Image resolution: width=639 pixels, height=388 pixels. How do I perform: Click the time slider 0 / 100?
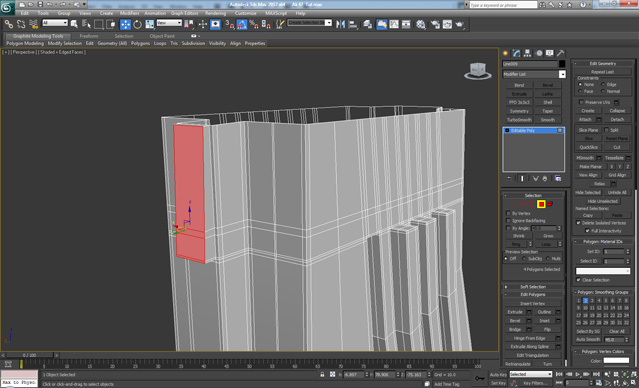pyautogui.click(x=29, y=355)
